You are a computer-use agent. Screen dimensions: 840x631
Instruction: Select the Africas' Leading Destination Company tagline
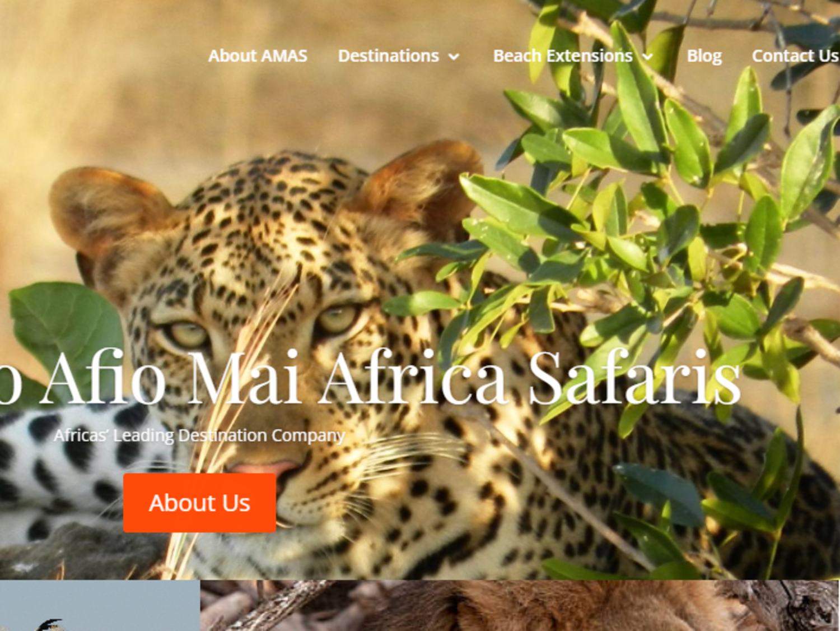click(x=199, y=435)
